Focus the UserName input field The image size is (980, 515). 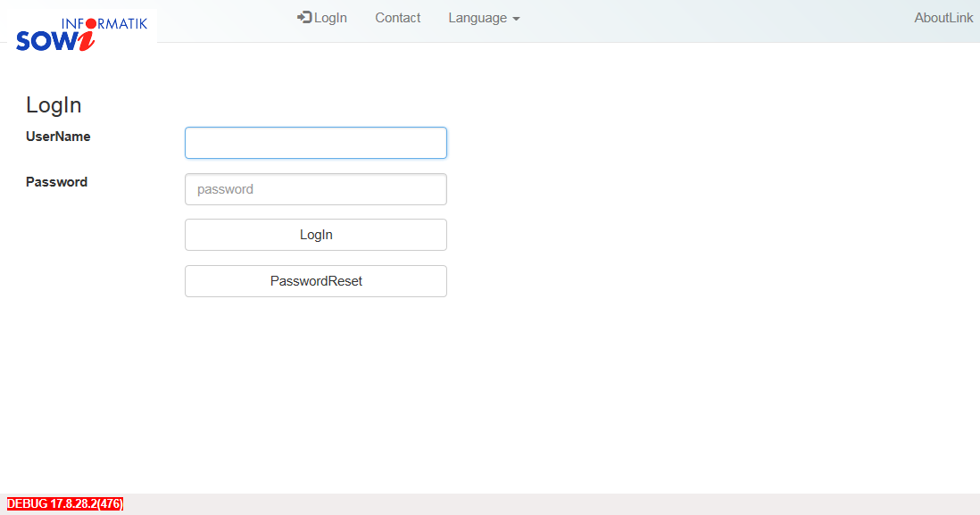click(x=316, y=143)
